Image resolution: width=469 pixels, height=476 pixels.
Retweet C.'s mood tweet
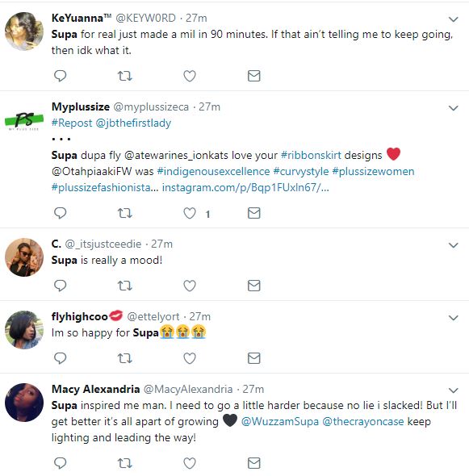click(124, 286)
